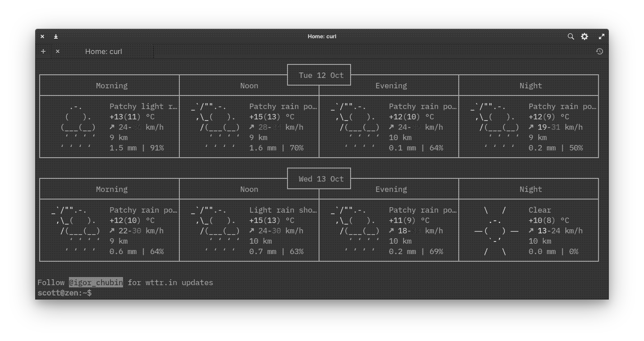Screen dimensions: 644x341
Task: Click '+12(9) °C' in Tue Night
Action: pos(549,117)
